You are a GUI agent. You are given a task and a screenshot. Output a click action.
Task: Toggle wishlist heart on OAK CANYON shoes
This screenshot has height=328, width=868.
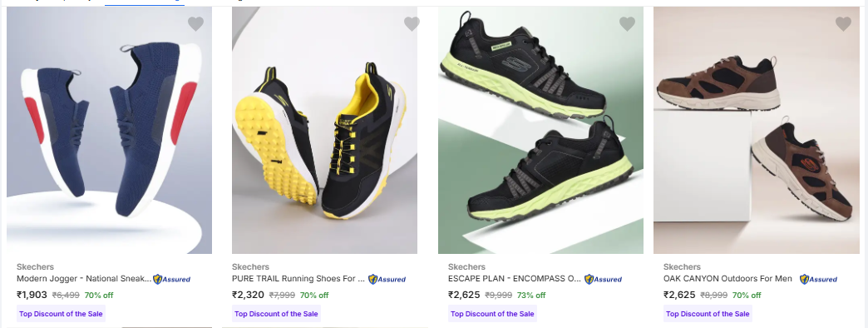coord(843,24)
